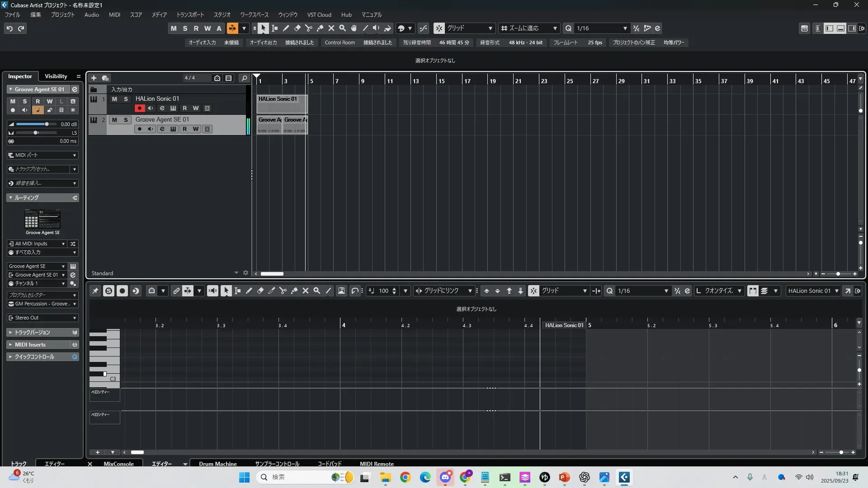Open the Stereo Out output routing dropdown

point(42,318)
